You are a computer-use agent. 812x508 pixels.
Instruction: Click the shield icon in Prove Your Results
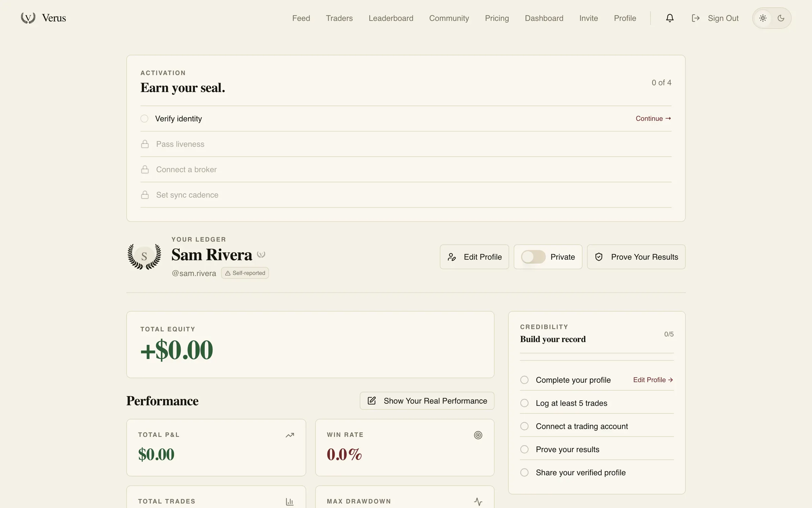point(599,257)
